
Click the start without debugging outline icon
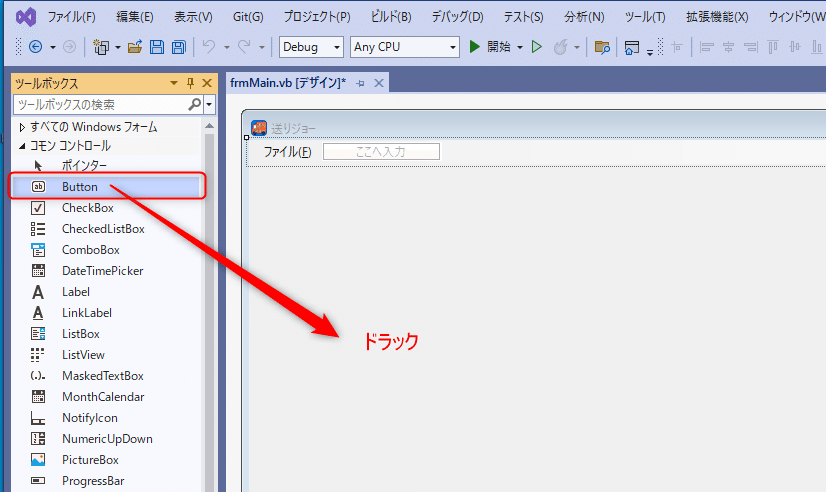coord(537,47)
